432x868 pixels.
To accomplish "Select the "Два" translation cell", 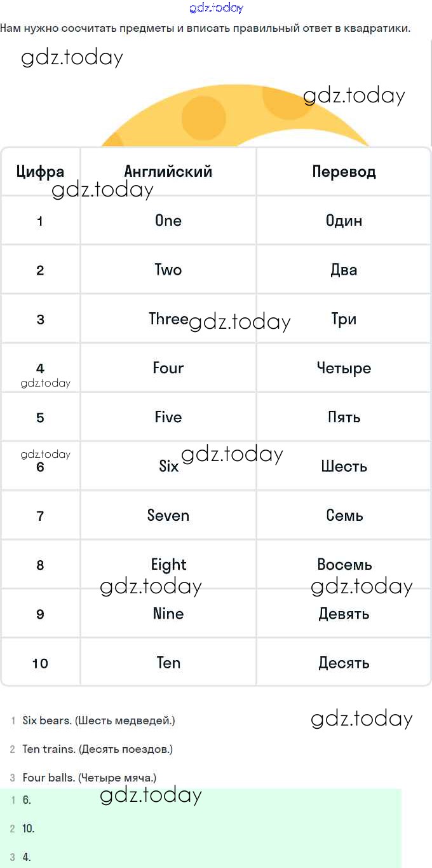I will tap(344, 270).
